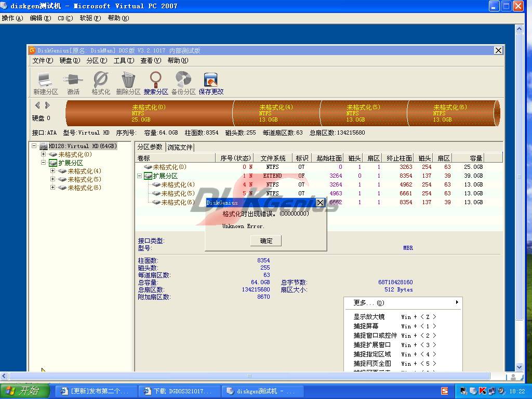
Task: Switch to taskbar item diskgen测试机
Action: coord(262,391)
